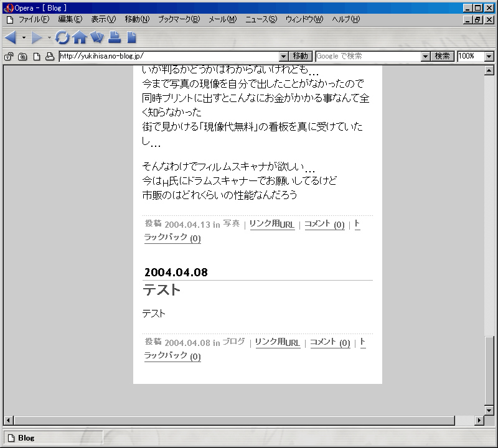Restore the inner document window
This screenshot has height=448, width=498.
click(x=477, y=20)
